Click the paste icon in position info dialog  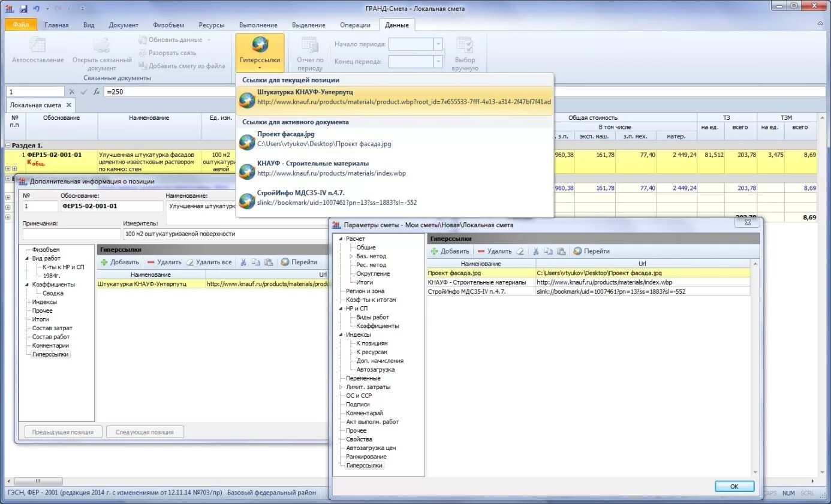pyautogui.click(x=269, y=262)
